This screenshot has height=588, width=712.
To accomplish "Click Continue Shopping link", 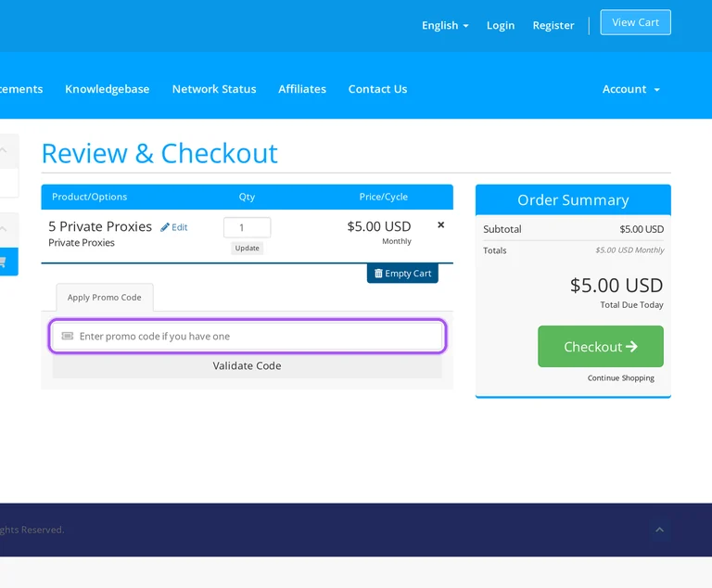I will coord(621,378).
